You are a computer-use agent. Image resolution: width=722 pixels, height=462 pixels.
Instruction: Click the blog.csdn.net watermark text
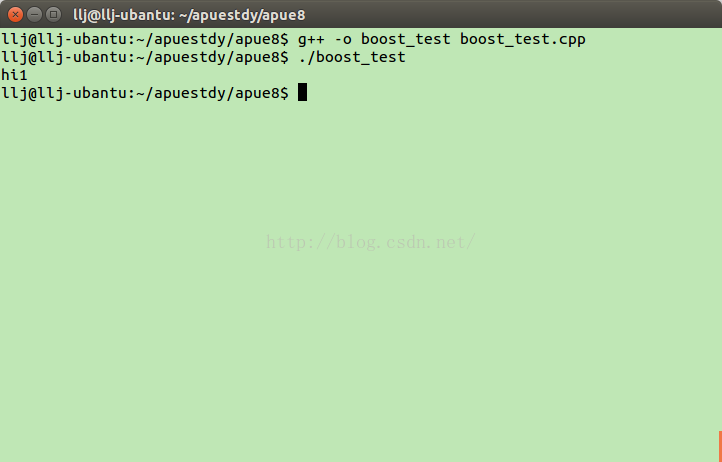point(371,242)
